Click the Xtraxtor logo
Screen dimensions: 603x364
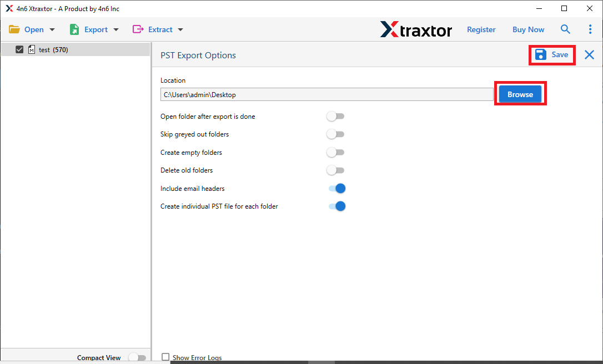click(x=416, y=29)
